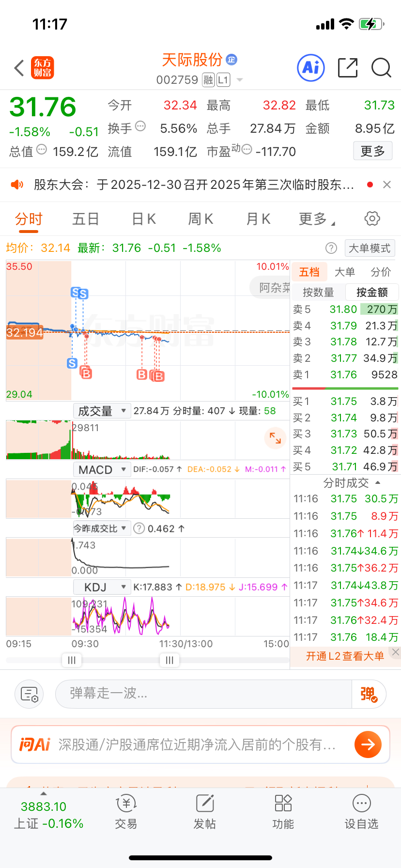Tap the right timeline range handle
This screenshot has height=868, width=401.
170,660
